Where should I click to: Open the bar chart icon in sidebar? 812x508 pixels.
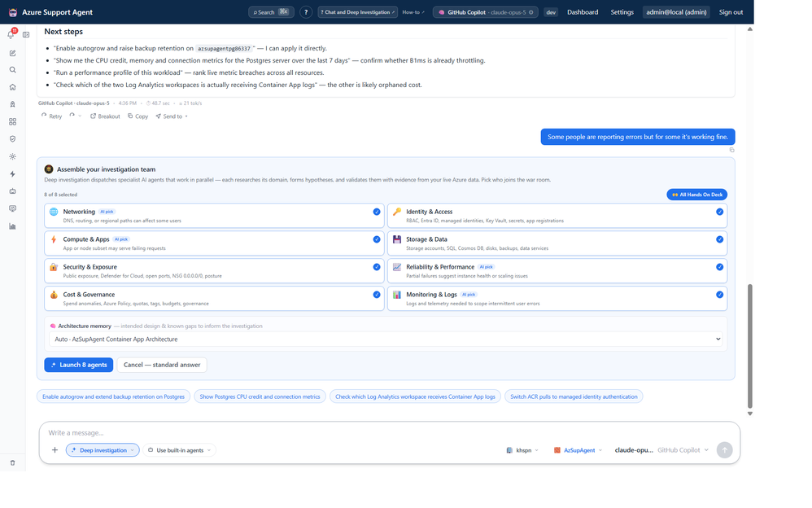point(12,226)
